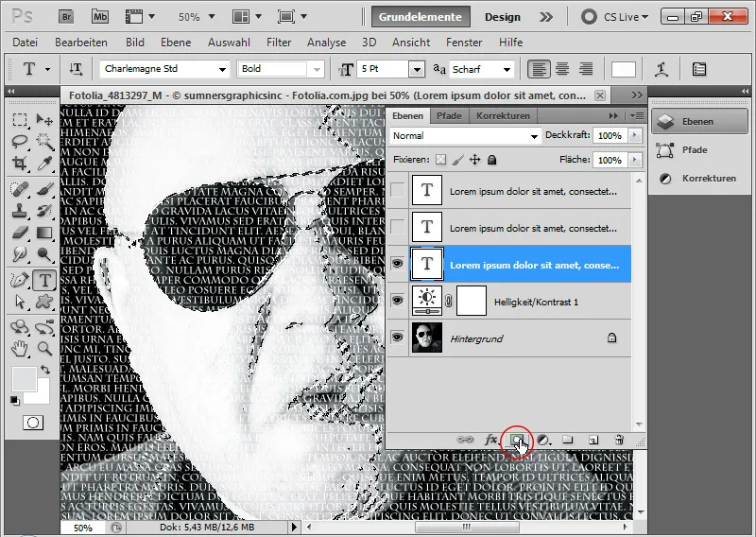Viewport: 756px width, 537px height.
Task: Open the Scharf anti-aliasing dropdown
Action: pyautogui.click(x=507, y=69)
